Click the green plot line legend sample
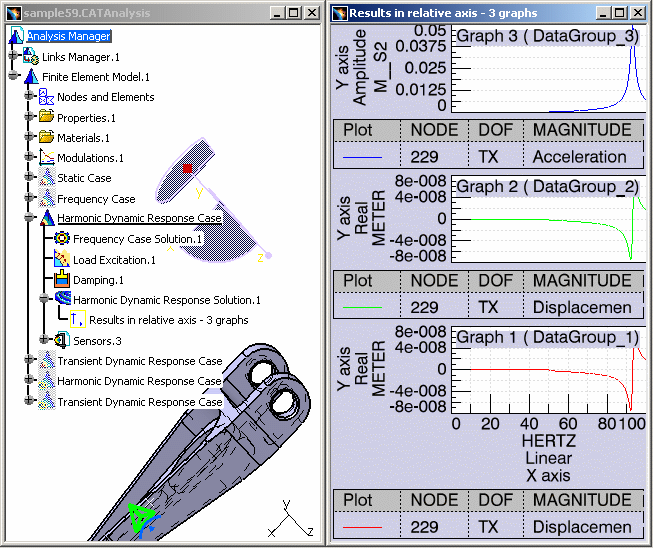The height and width of the screenshot is (548, 653). [x=362, y=307]
